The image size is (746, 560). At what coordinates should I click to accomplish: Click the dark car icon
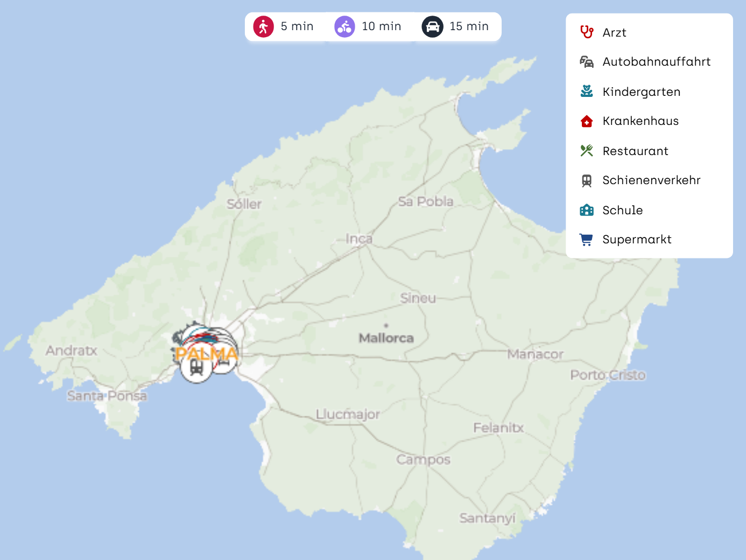[432, 26]
